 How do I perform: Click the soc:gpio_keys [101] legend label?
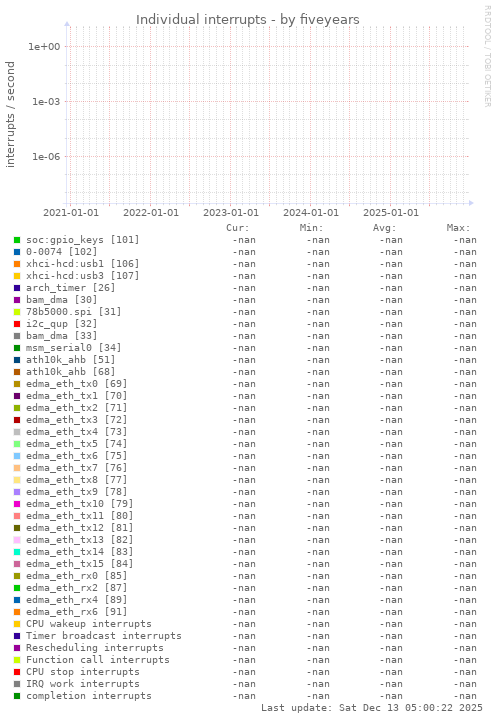(x=82, y=240)
